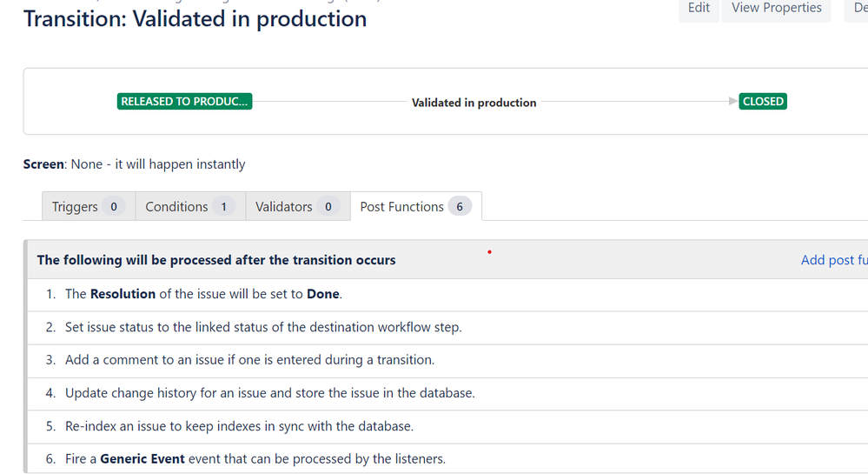Select the Post Functions tab

415,207
